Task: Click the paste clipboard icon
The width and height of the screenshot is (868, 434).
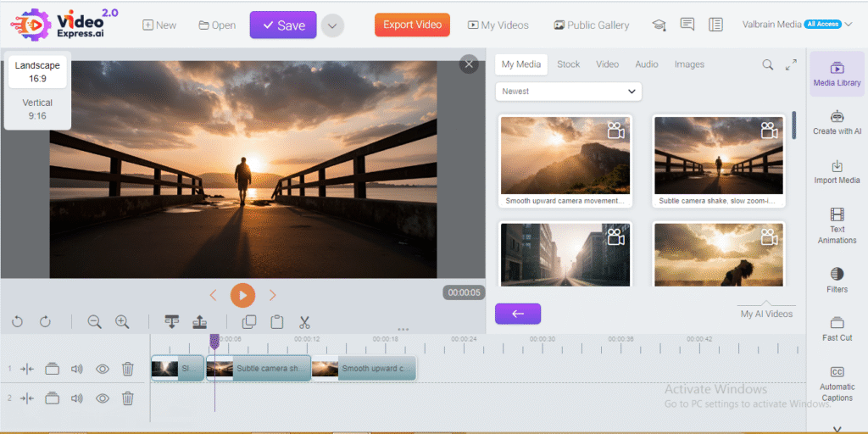Action: point(277,321)
